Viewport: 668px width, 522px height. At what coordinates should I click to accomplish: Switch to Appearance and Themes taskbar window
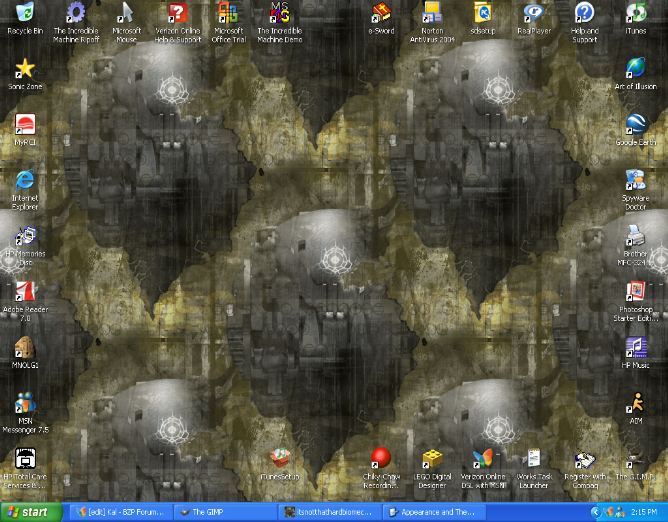pos(435,512)
